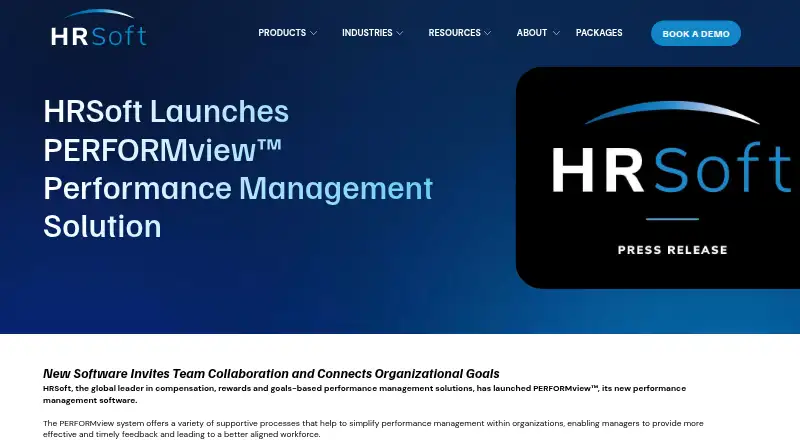Go to the Packages page
800x440 pixels.
(x=599, y=33)
